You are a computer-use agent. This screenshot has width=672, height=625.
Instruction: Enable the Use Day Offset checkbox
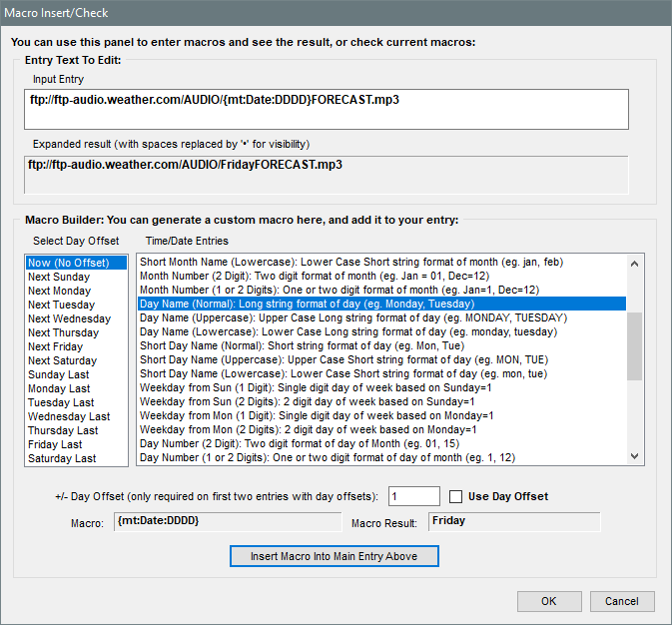(456, 496)
